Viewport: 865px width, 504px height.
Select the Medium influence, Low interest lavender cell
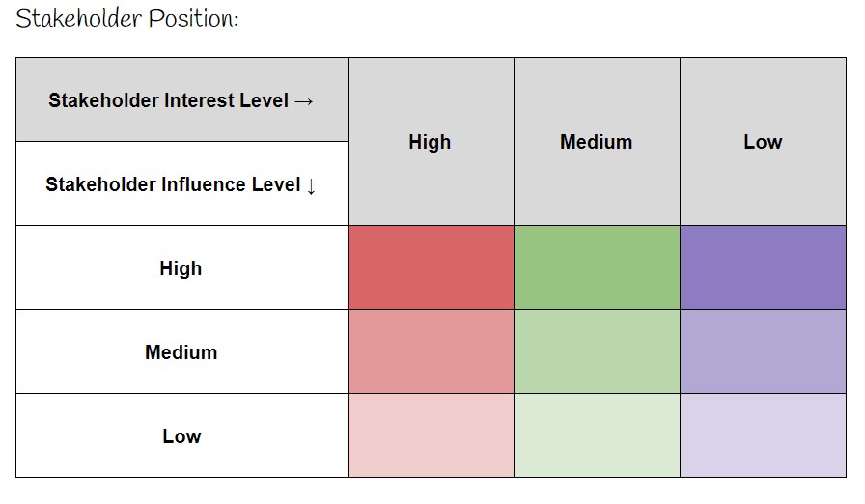[763, 351]
